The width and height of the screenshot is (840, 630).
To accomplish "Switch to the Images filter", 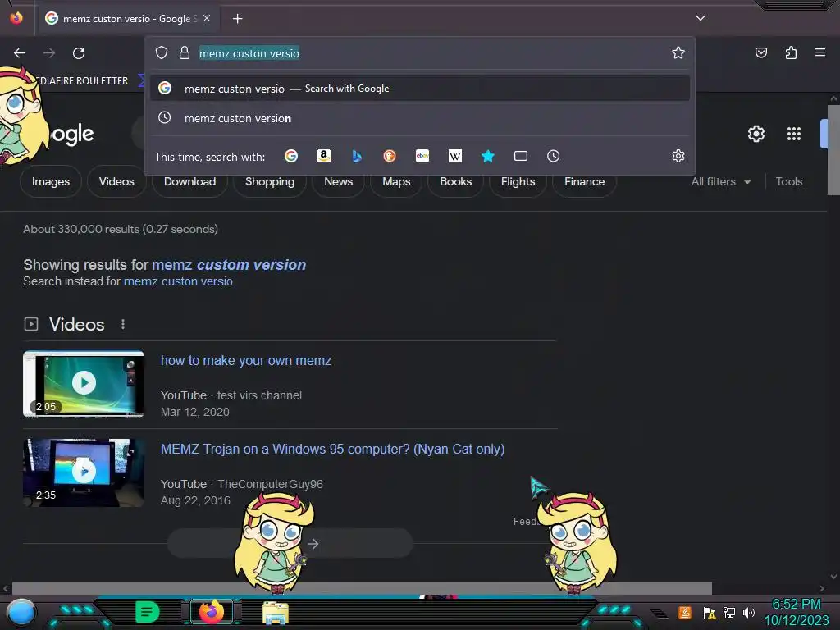I will point(51,181).
